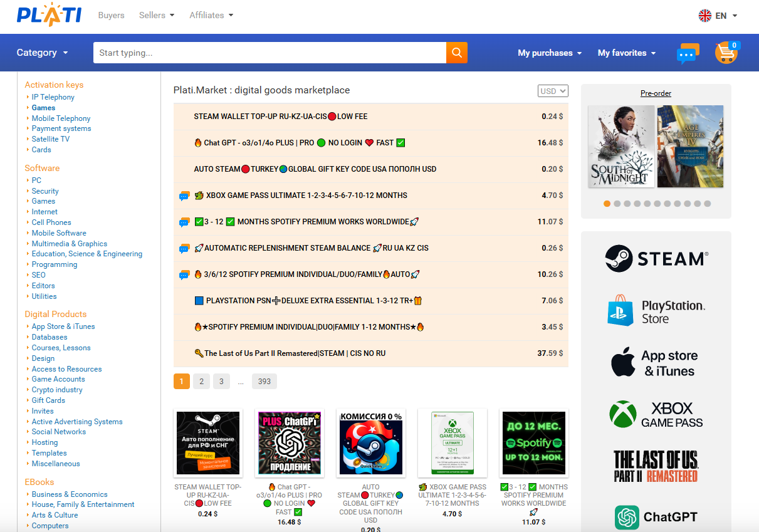
Task: Open the Xbox Game Pass banner
Action: click(x=656, y=414)
